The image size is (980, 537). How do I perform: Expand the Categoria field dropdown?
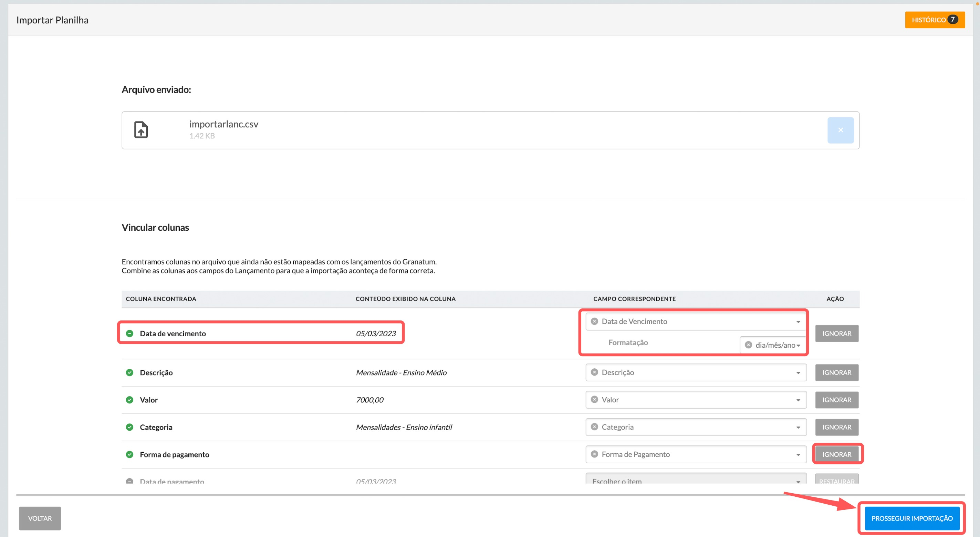798,428
